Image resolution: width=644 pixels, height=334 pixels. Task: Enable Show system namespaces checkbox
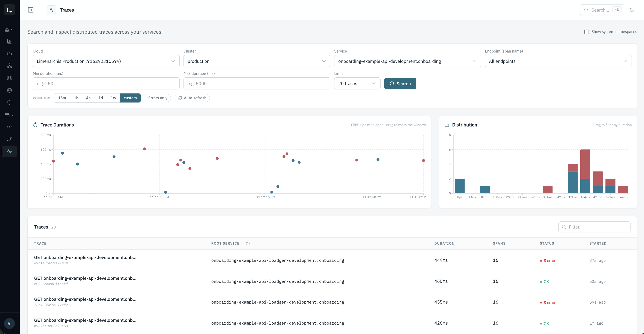(587, 32)
